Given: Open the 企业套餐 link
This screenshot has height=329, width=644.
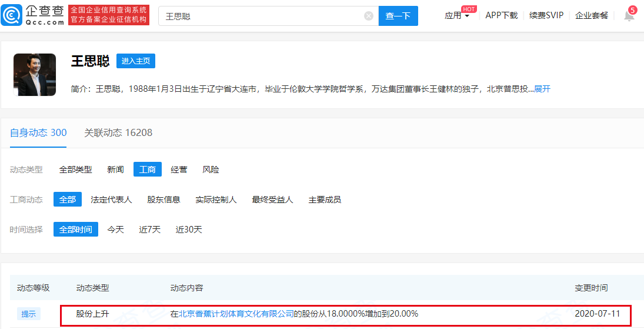Looking at the screenshot, I should [x=592, y=16].
